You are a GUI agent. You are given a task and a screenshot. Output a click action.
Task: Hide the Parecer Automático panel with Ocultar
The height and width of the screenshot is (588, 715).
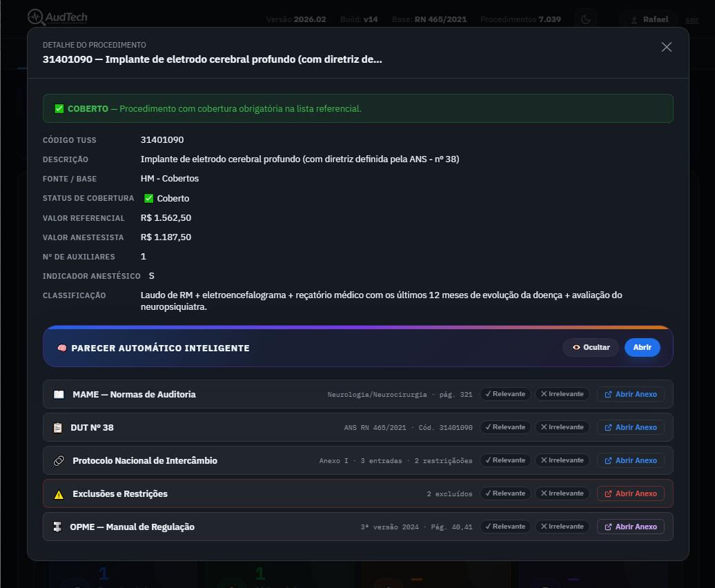591,347
